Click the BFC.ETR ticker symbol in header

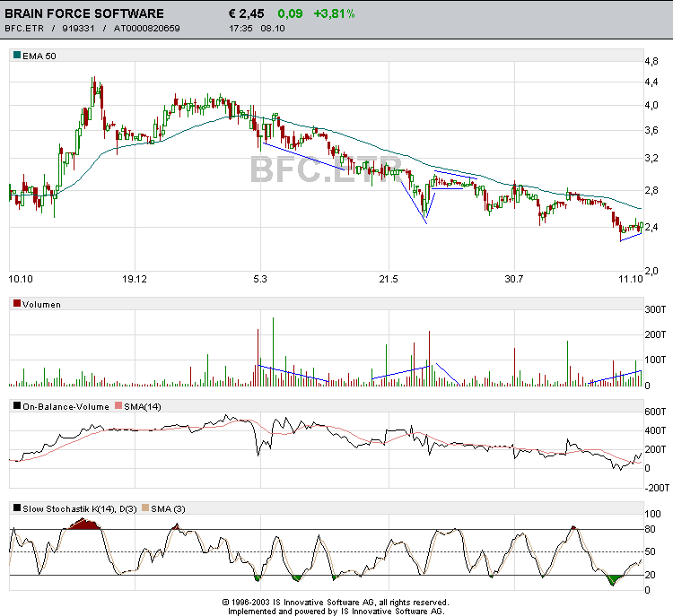[23, 29]
